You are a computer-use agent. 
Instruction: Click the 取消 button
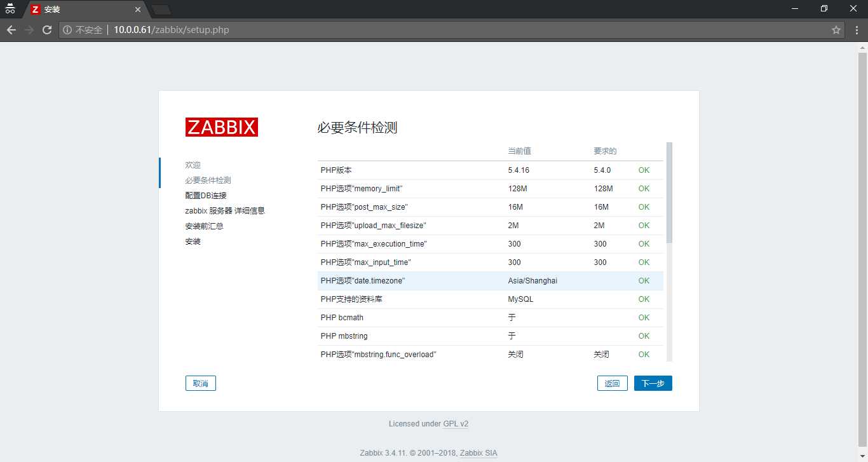[x=201, y=383]
